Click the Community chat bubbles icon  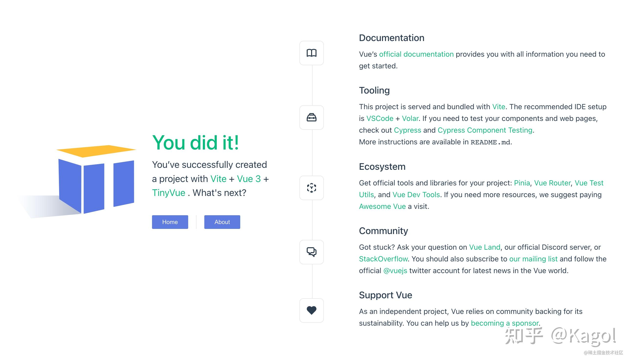(311, 252)
